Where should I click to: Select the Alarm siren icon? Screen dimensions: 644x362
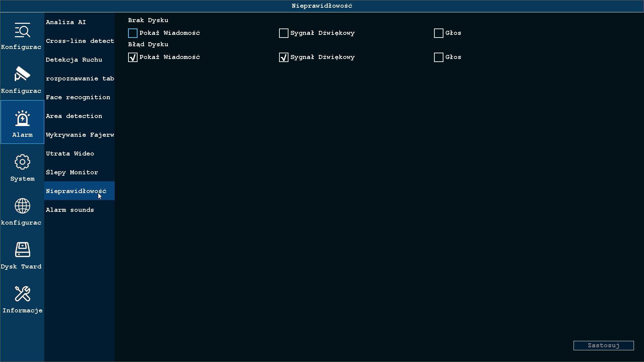pyautogui.click(x=22, y=118)
